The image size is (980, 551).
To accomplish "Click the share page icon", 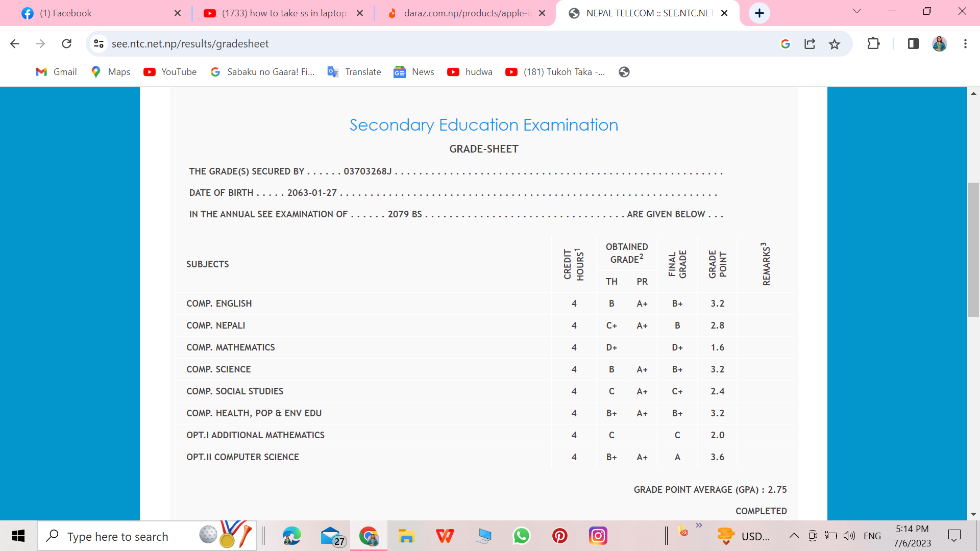I will tap(810, 44).
